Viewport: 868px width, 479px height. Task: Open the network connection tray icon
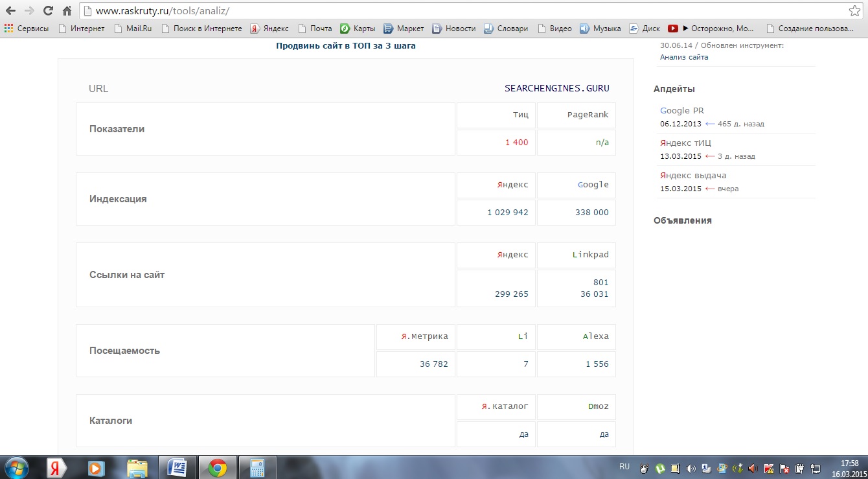pyautogui.click(x=815, y=468)
